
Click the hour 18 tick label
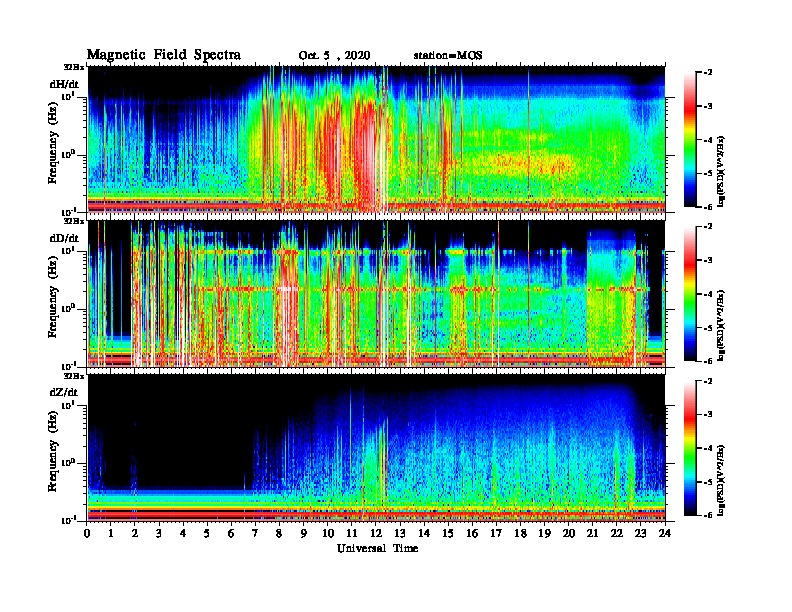(x=520, y=533)
